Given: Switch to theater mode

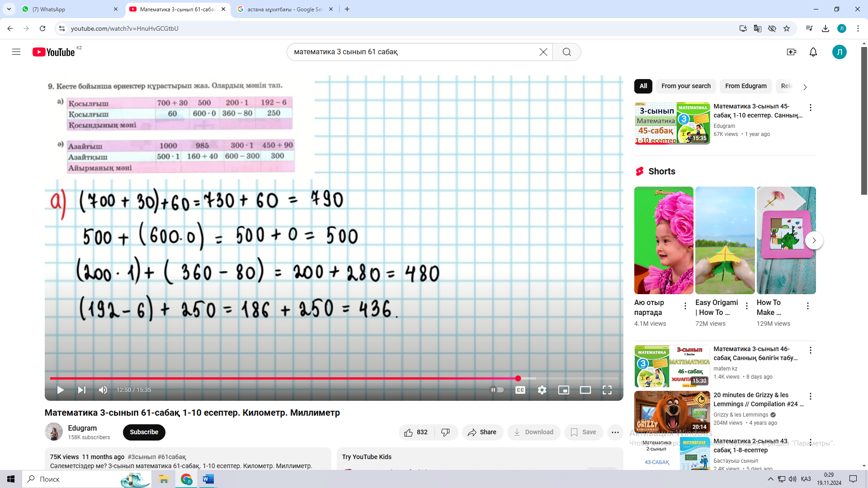Looking at the screenshot, I should click(585, 390).
